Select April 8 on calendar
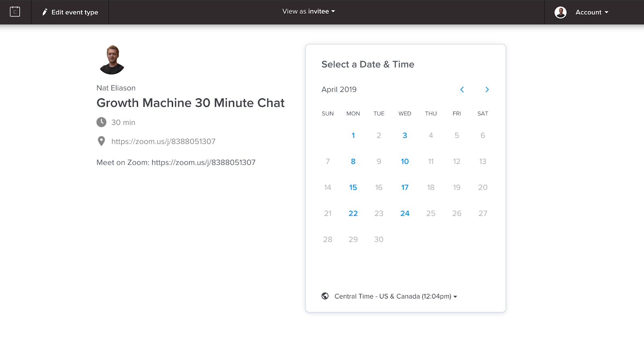Image resolution: width=644 pixels, height=342 pixels. click(x=353, y=162)
